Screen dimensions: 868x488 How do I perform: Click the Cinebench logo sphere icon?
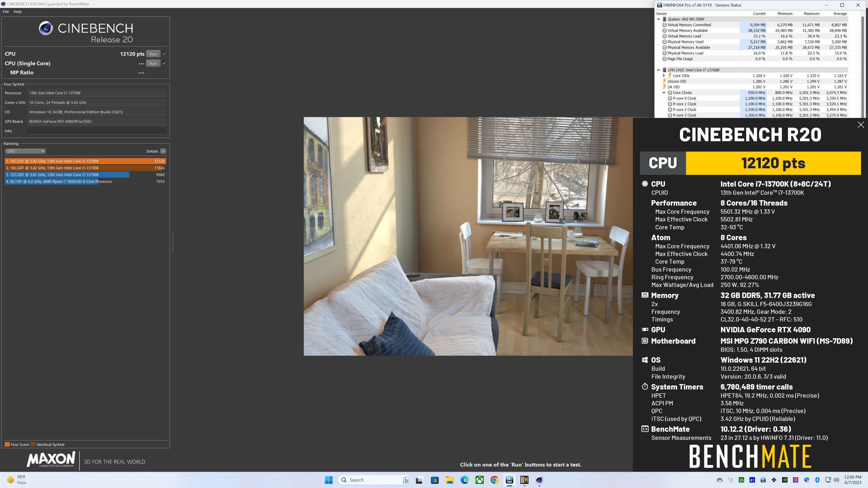tap(46, 28)
